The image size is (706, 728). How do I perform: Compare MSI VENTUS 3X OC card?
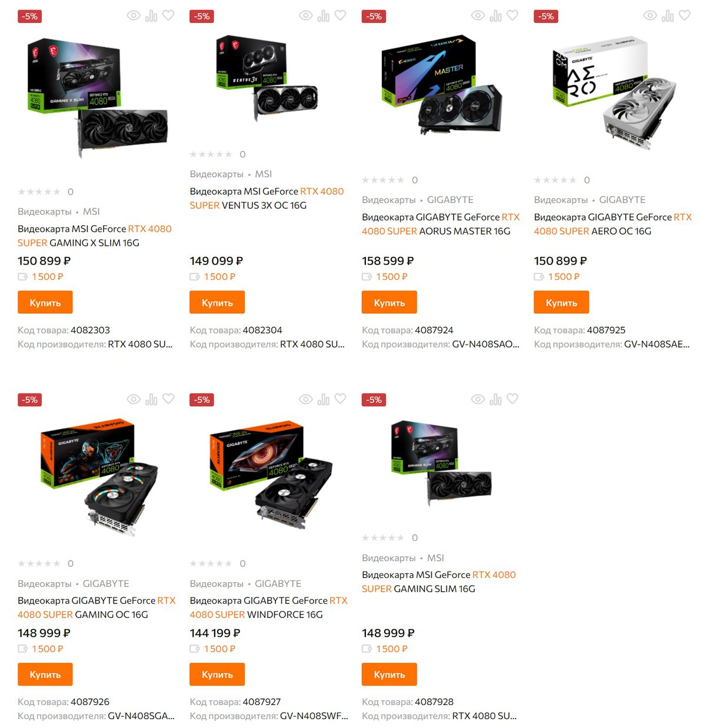tap(324, 16)
